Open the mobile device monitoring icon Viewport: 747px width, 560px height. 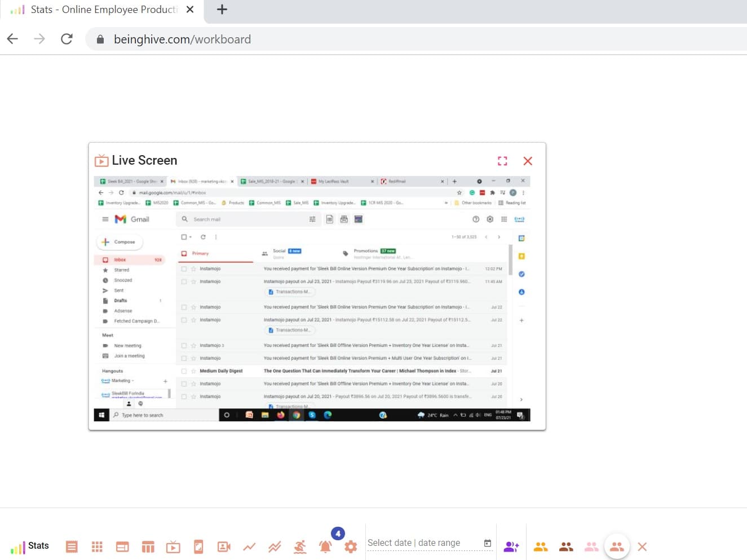pos(198,546)
